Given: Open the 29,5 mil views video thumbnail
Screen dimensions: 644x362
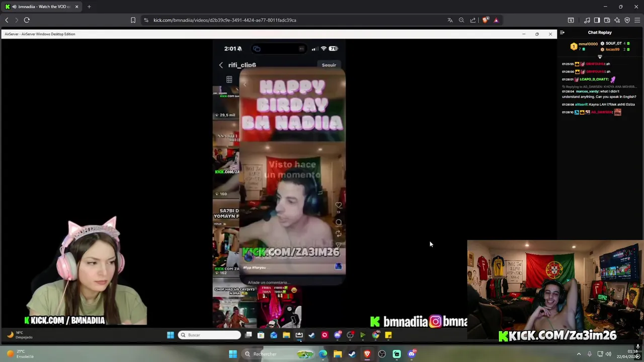Looking at the screenshot, I should (x=226, y=103).
